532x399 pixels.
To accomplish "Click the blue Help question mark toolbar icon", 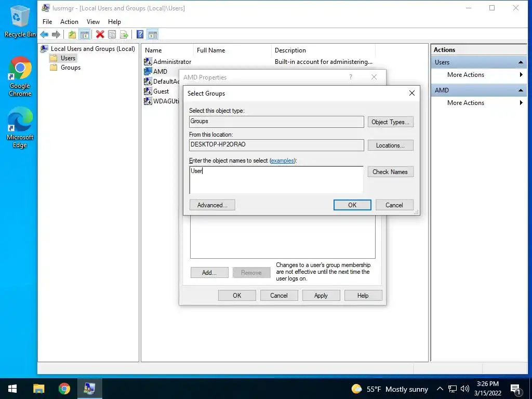I will pos(140,34).
